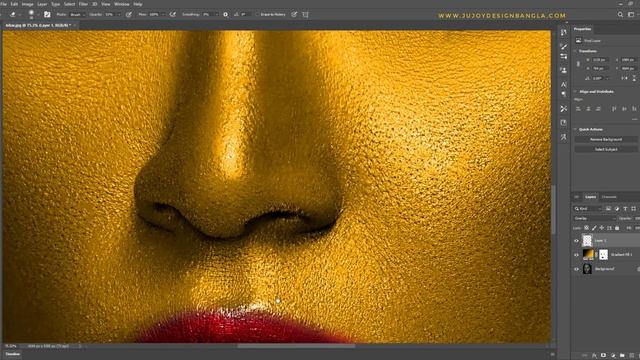The height and width of the screenshot is (360, 640).
Task: Open the Image menu
Action: 27,4
